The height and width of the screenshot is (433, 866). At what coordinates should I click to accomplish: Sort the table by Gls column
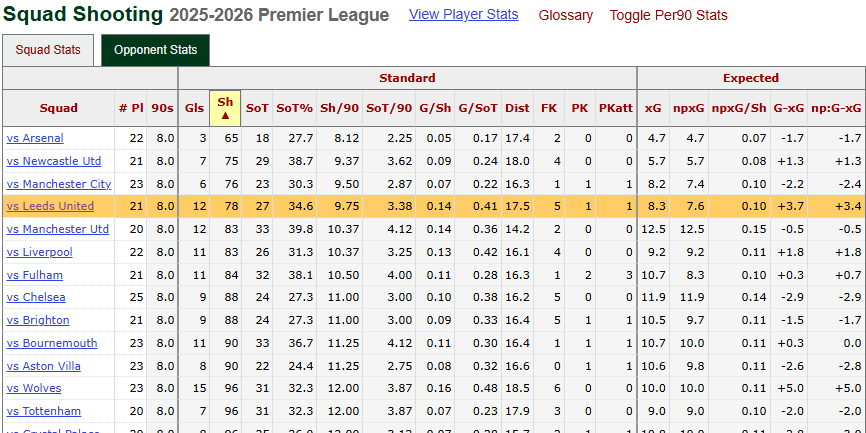194,108
